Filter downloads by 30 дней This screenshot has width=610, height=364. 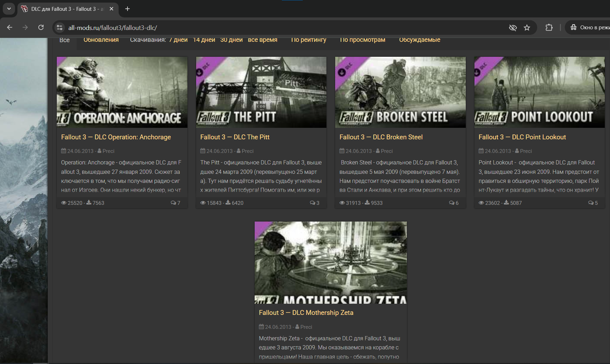click(231, 40)
